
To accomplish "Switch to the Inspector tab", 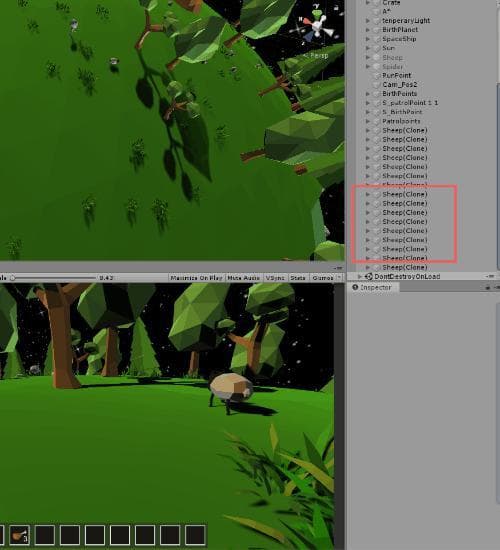I will pyautogui.click(x=373, y=287).
